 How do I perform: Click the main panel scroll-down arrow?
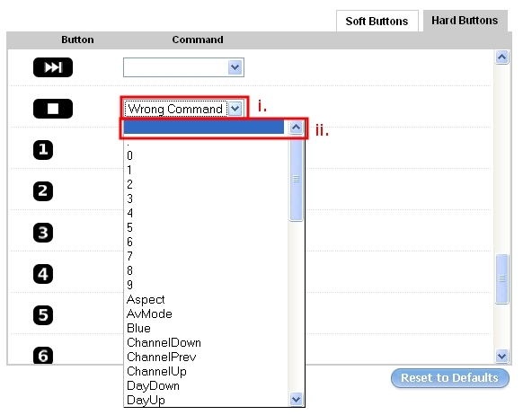(x=501, y=356)
